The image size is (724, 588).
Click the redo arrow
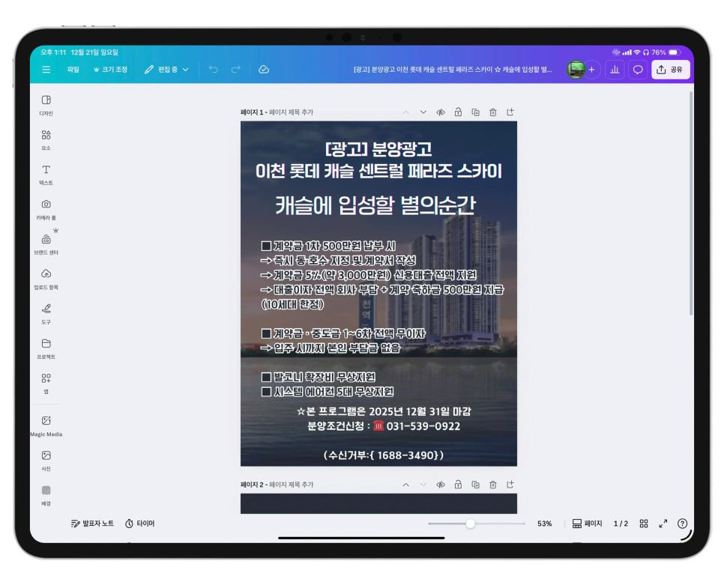pos(236,69)
